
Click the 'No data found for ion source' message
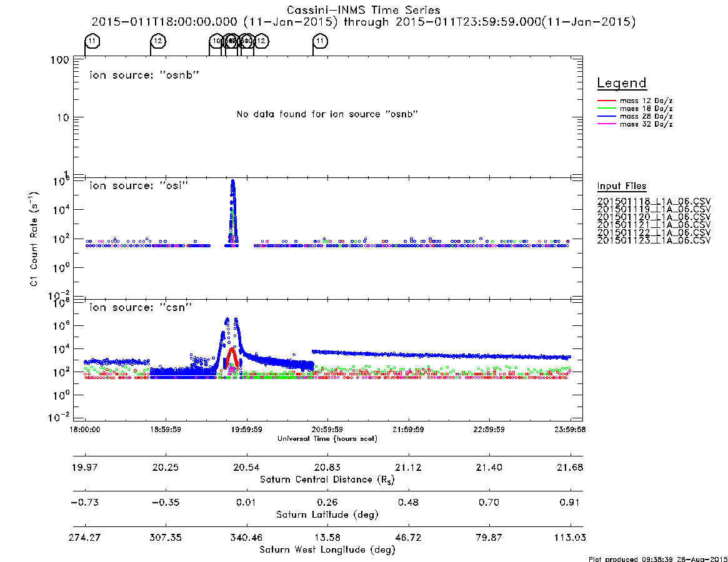[327, 114]
